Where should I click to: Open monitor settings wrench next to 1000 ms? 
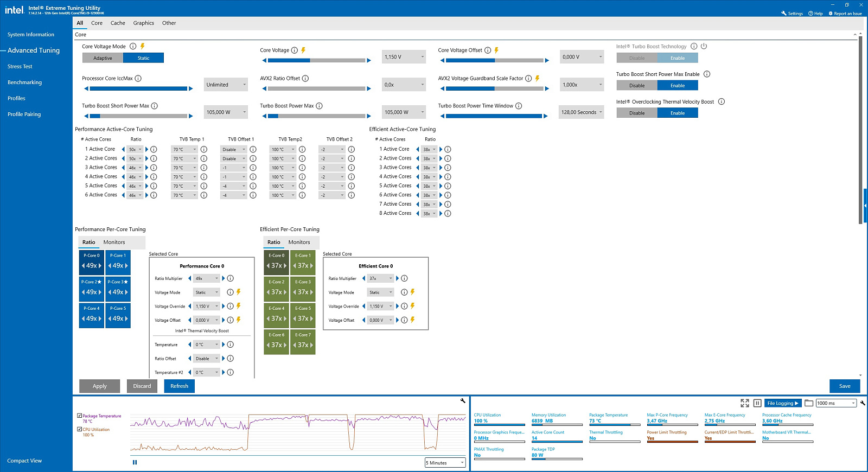[x=863, y=403]
